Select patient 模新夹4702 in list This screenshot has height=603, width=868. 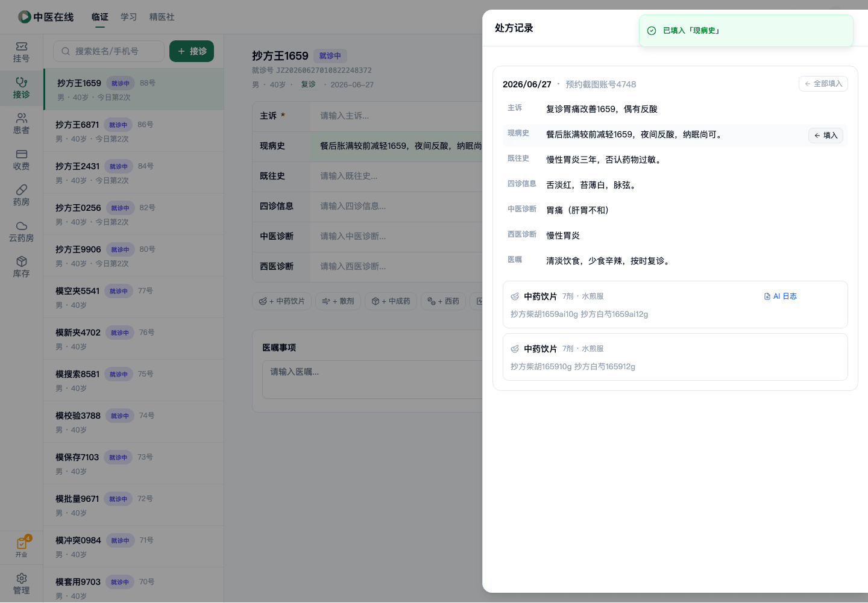tap(134, 339)
